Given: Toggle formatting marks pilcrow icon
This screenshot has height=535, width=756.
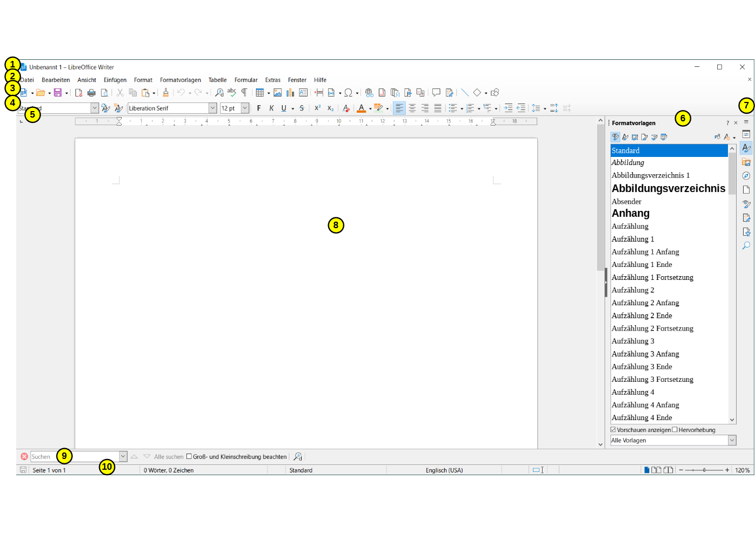Looking at the screenshot, I should 244,93.
